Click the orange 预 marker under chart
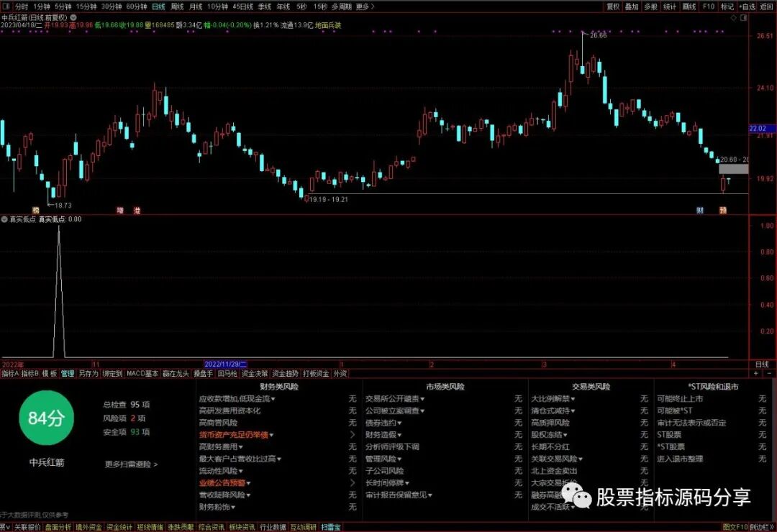This screenshot has width=777, height=532. click(x=723, y=211)
